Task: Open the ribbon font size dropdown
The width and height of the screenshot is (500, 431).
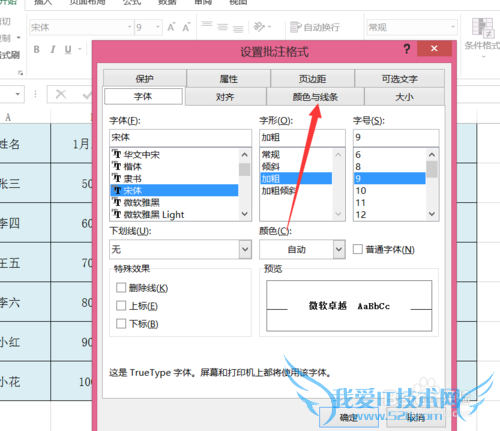Action: point(158,27)
